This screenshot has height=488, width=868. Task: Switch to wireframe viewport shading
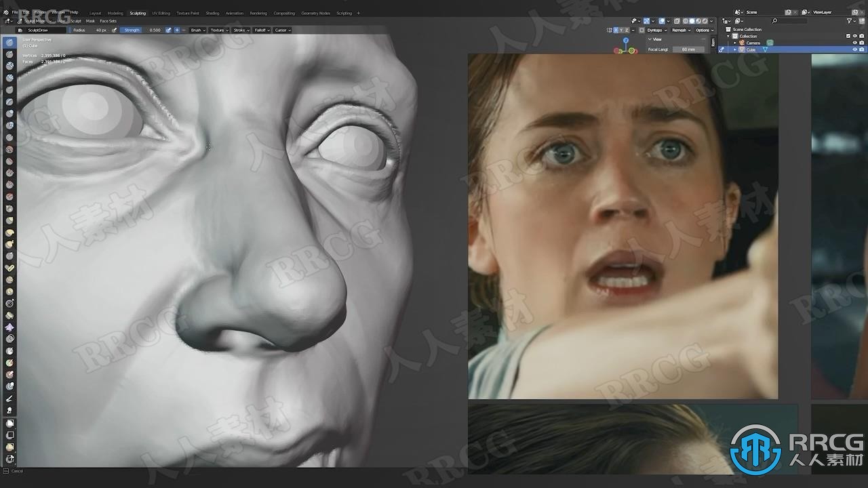686,21
